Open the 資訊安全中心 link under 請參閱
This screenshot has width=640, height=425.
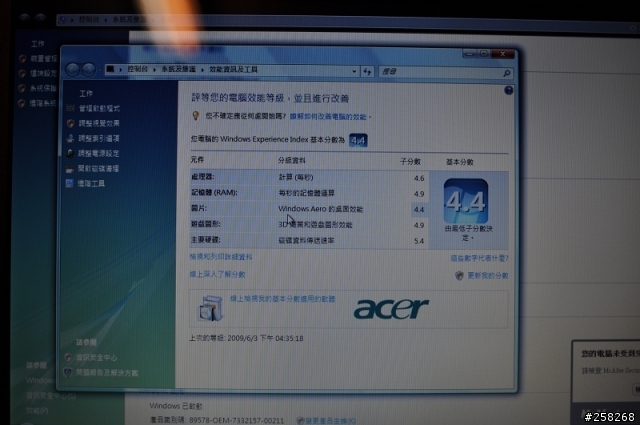click(x=96, y=358)
